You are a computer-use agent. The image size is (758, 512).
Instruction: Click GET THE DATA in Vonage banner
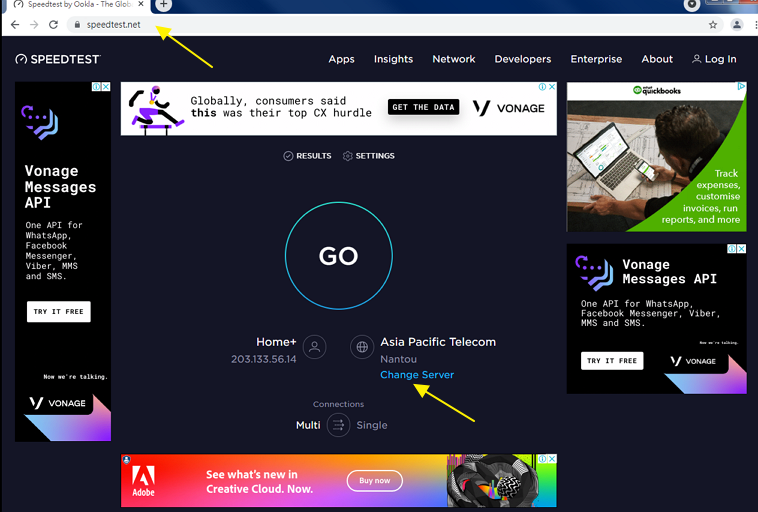(x=423, y=107)
